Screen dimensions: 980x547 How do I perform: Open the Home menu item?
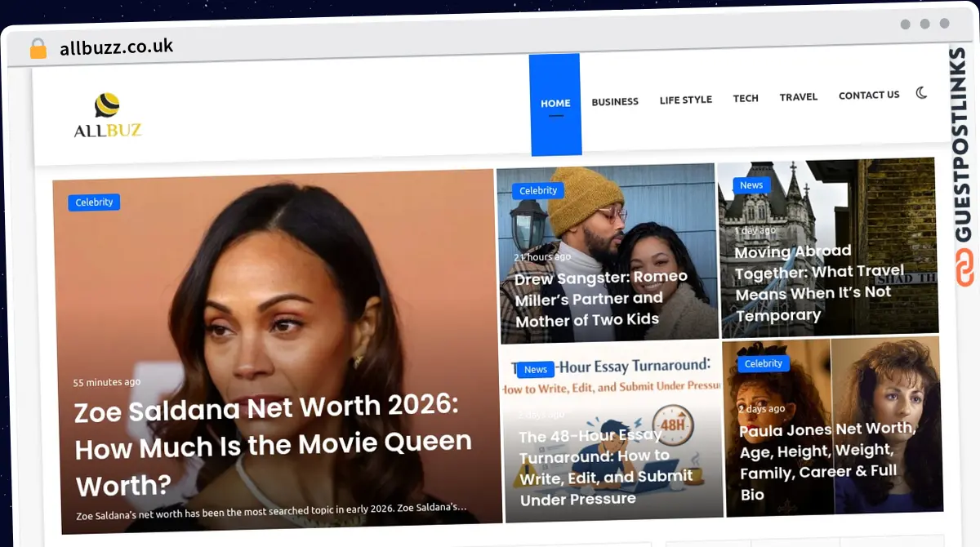pyautogui.click(x=555, y=104)
